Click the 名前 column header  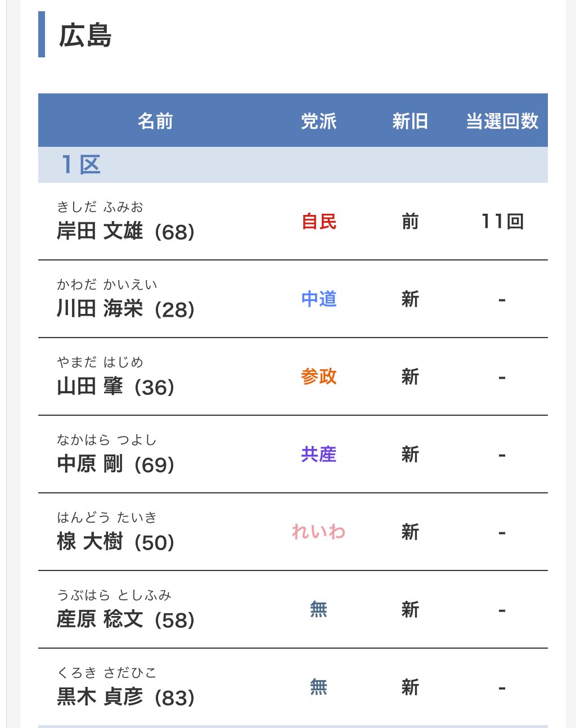coord(155,121)
